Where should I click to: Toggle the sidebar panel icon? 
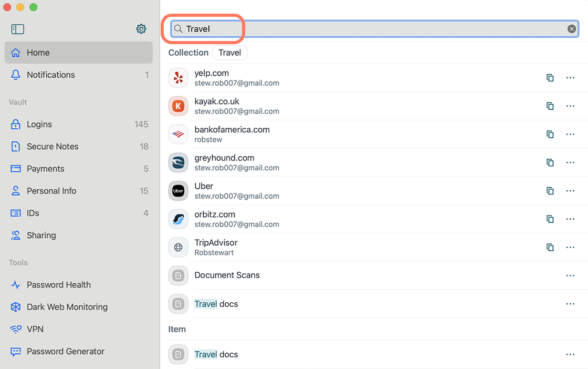point(18,29)
